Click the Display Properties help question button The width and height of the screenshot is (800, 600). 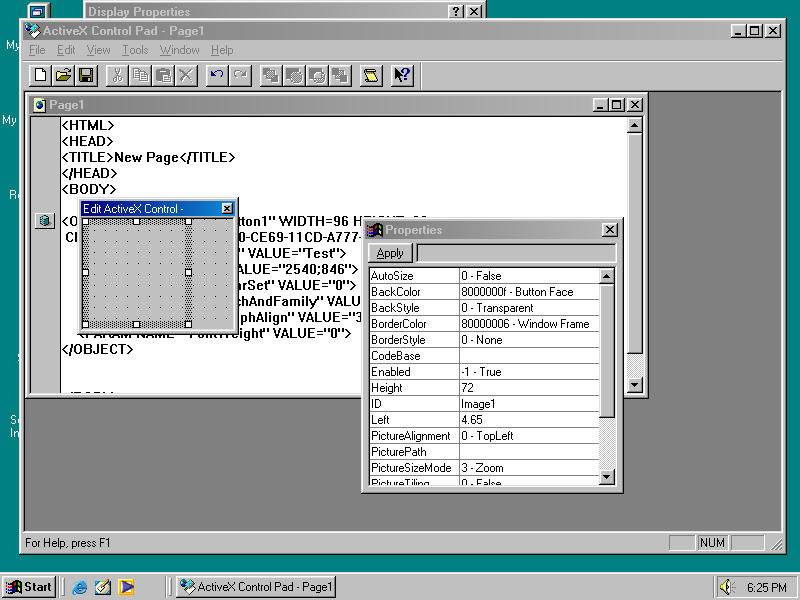click(x=456, y=11)
